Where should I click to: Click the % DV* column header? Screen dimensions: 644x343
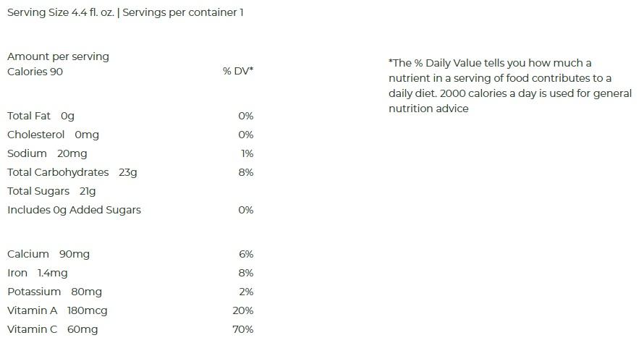point(238,71)
